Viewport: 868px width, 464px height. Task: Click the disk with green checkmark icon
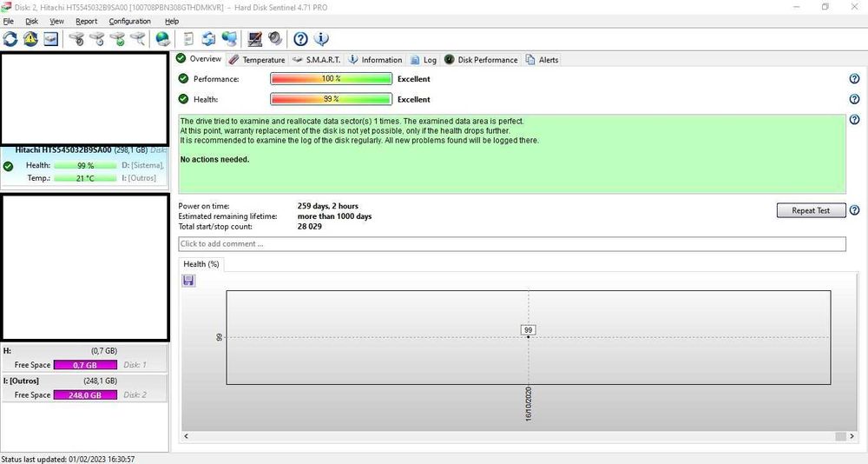tap(117, 39)
